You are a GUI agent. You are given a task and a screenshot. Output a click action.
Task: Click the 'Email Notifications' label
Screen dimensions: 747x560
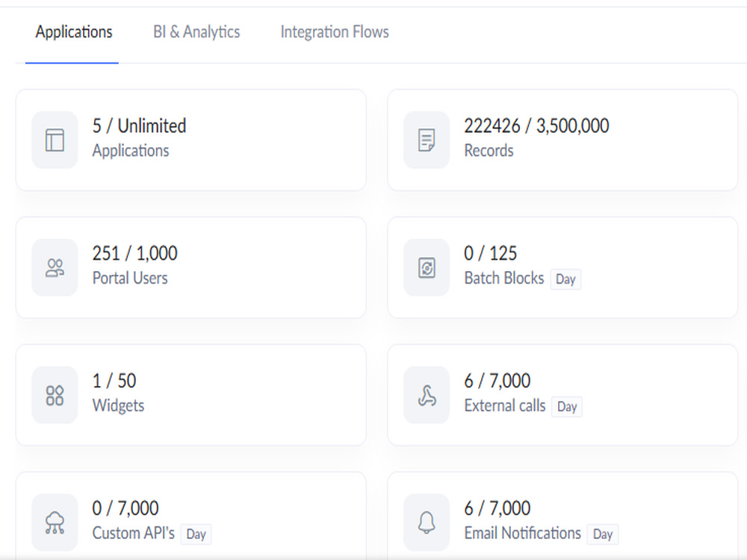point(523,533)
